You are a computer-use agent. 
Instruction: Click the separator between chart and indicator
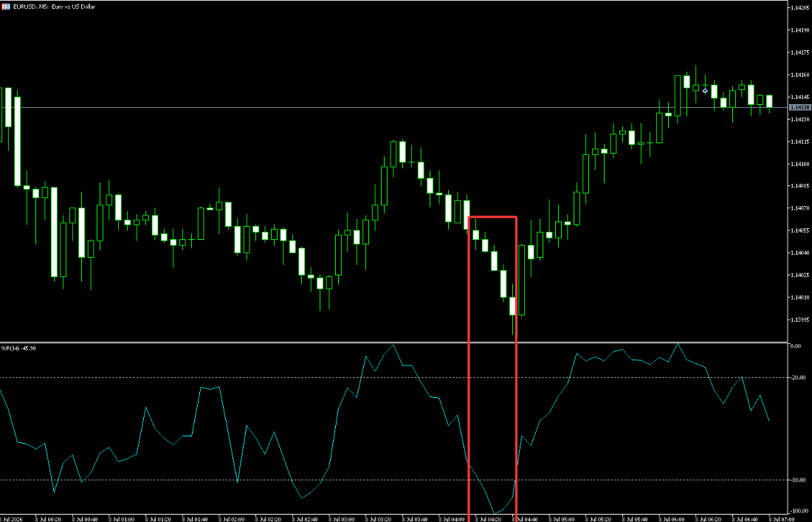393,343
